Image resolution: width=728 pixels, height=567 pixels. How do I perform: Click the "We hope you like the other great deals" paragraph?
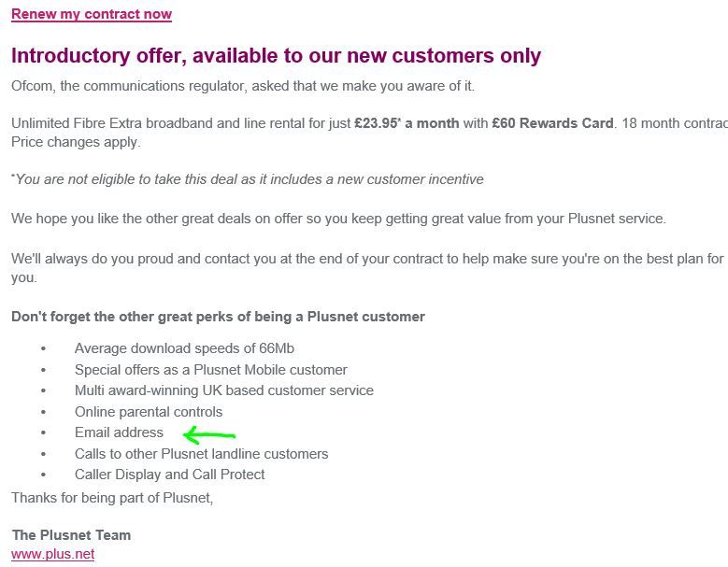(x=338, y=219)
